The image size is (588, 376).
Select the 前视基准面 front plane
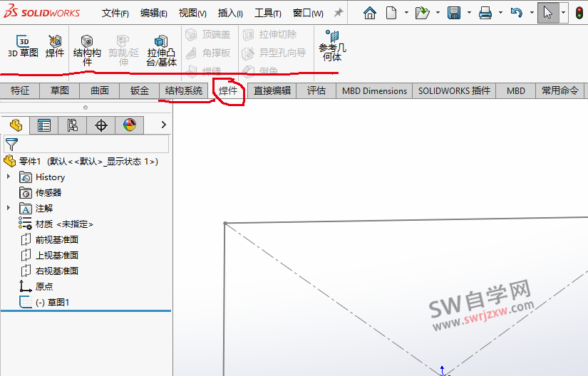(x=49, y=240)
